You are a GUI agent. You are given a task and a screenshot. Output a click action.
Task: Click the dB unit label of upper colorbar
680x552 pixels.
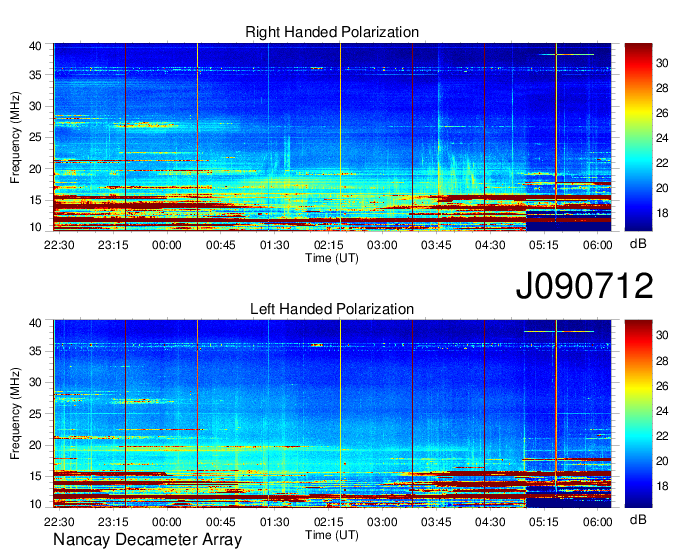(638, 244)
